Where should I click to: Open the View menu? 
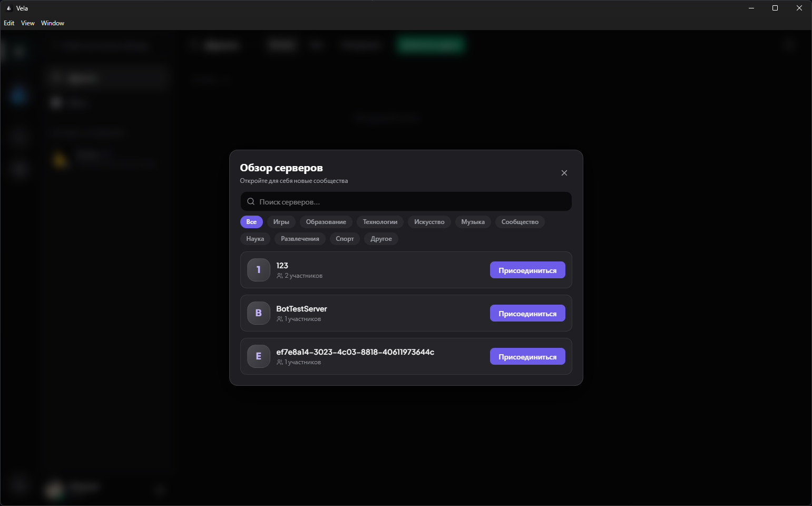point(27,23)
